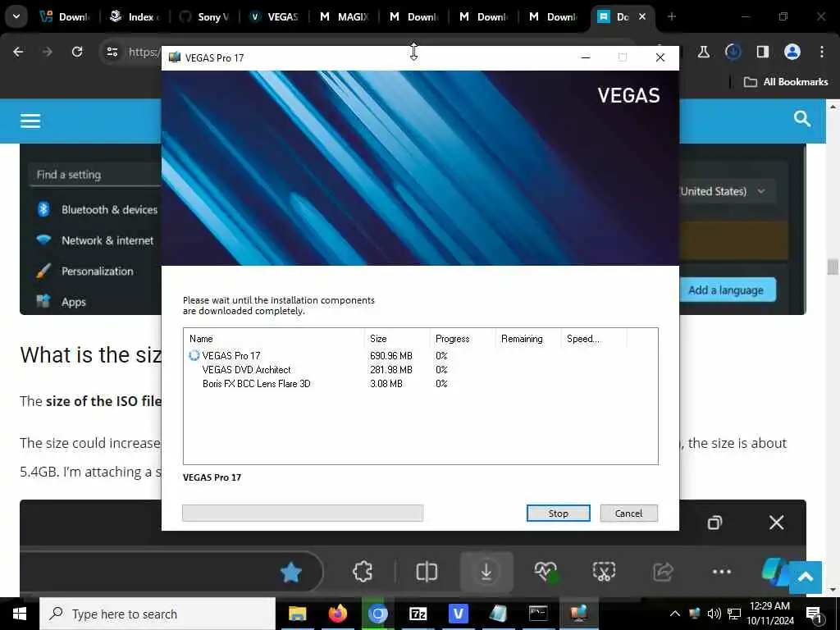The width and height of the screenshot is (840, 630).
Task: Open the Windows Start menu
Action: coord(20,614)
